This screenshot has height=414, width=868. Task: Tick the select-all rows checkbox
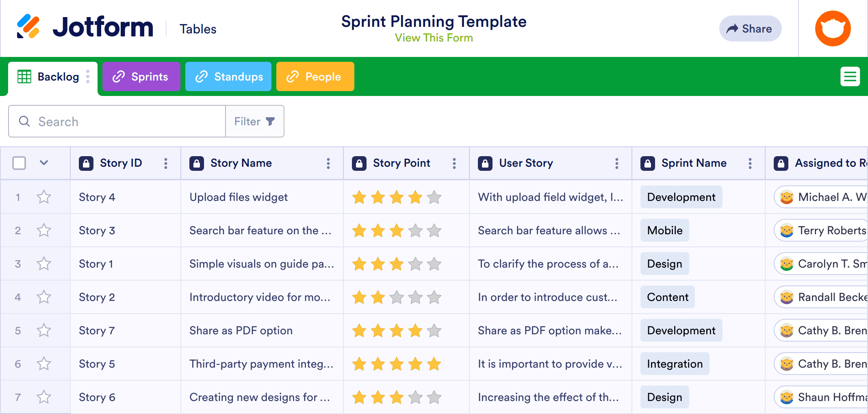(x=19, y=163)
